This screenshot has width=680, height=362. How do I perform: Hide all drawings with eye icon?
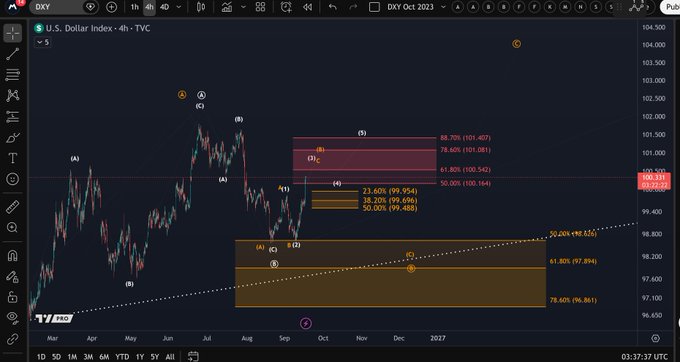[13, 317]
